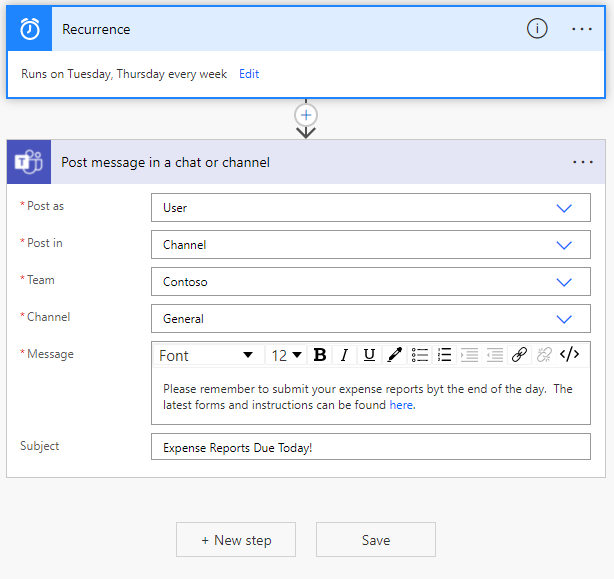Image resolution: width=614 pixels, height=579 pixels.
Task: Click Edit link in Recurrence card
Action: [249, 74]
